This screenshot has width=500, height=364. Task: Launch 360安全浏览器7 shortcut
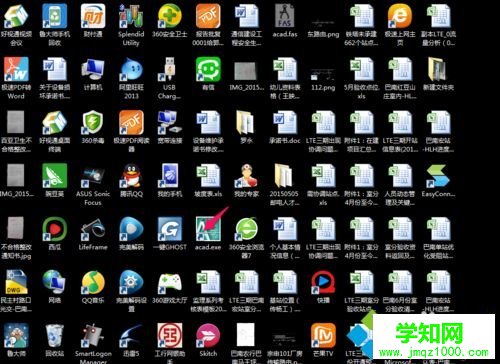[x=246, y=229]
